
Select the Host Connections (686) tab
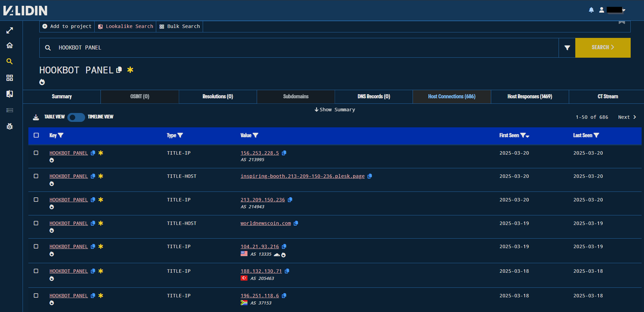[451, 96]
